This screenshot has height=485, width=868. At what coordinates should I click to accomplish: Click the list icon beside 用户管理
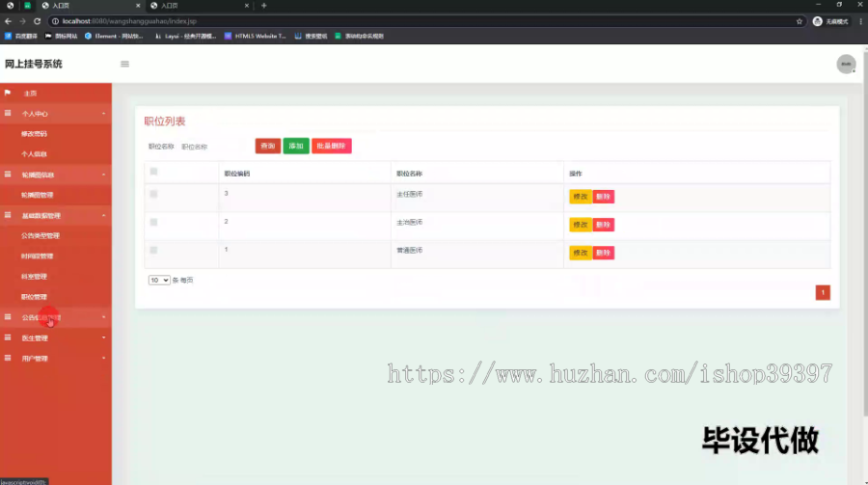point(8,358)
